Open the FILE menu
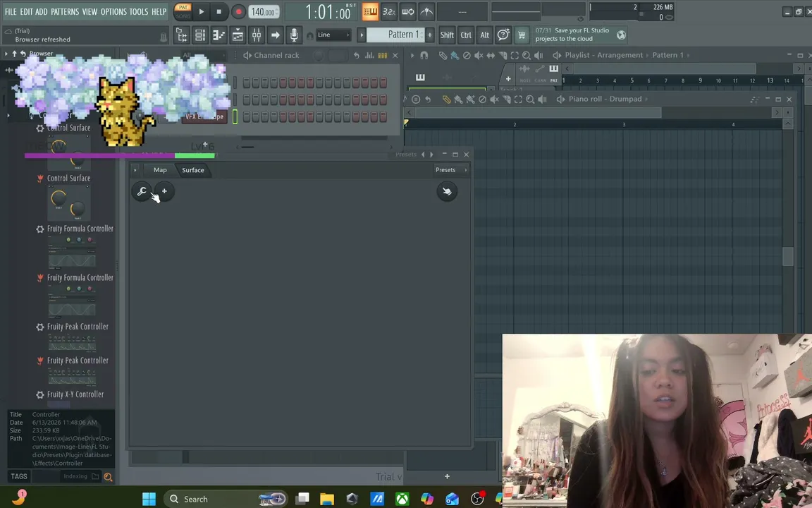Image resolution: width=812 pixels, height=508 pixels. pyautogui.click(x=11, y=11)
